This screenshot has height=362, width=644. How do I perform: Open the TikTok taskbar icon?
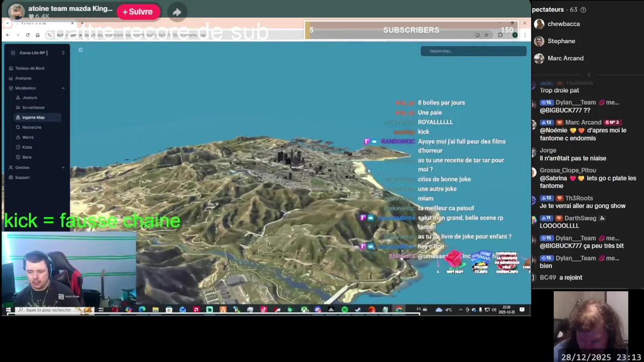click(x=264, y=310)
